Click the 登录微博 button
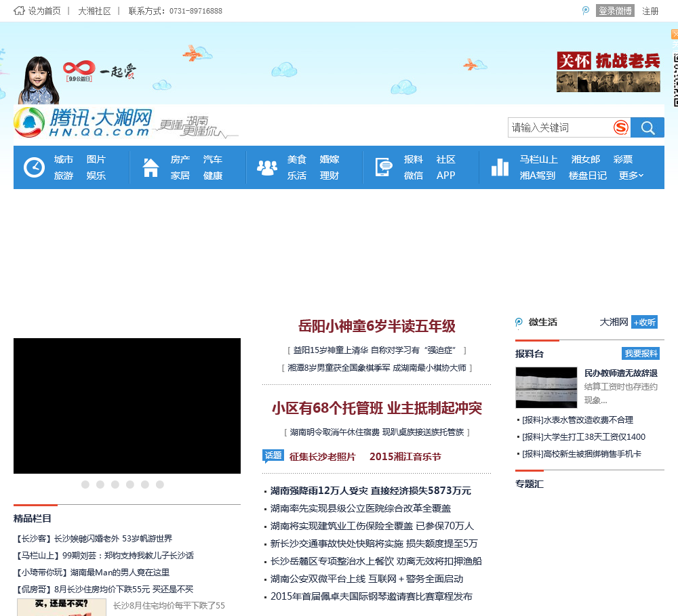This screenshot has width=678, height=616. click(615, 11)
